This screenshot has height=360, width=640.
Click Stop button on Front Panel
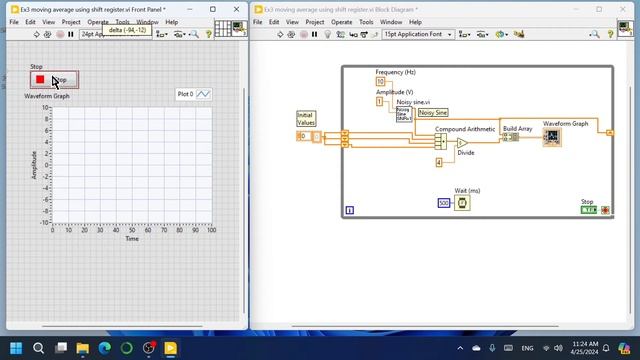(54, 80)
